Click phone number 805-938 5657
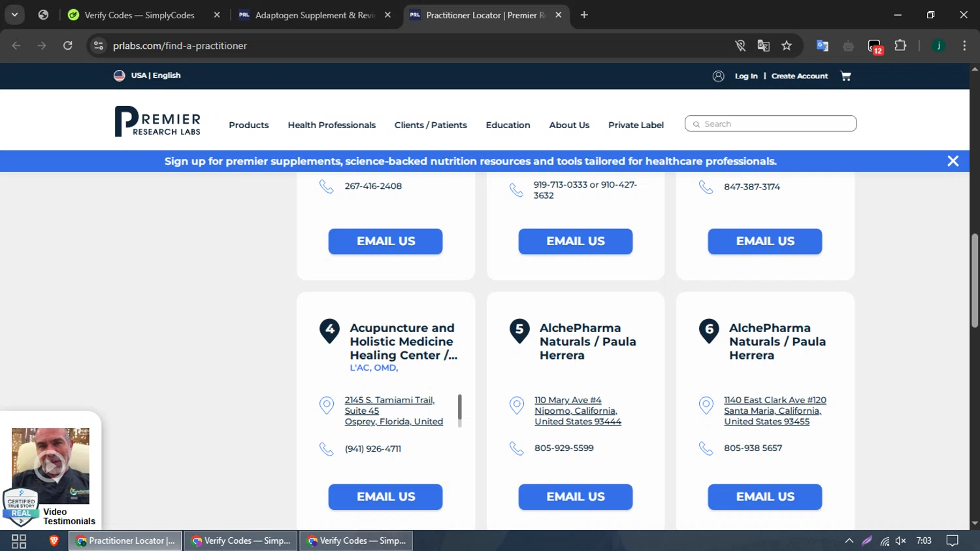This screenshot has width=980, height=551. (x=753, y=448)
